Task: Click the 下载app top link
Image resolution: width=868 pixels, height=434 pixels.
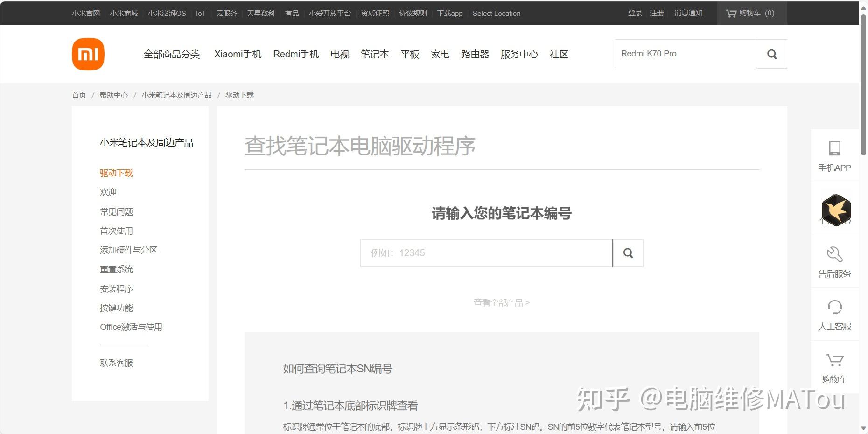Action: (x=450, y=13)
